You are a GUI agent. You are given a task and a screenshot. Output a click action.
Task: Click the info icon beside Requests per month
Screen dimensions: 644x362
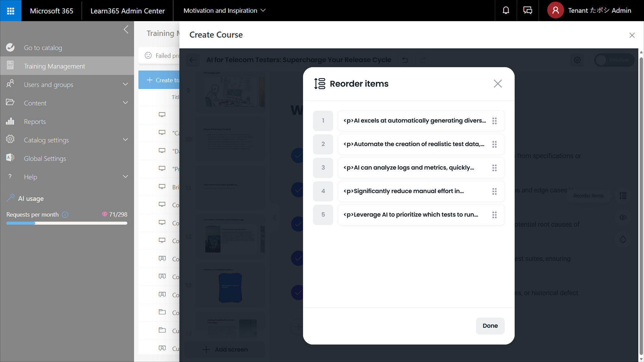coord(65,215)
